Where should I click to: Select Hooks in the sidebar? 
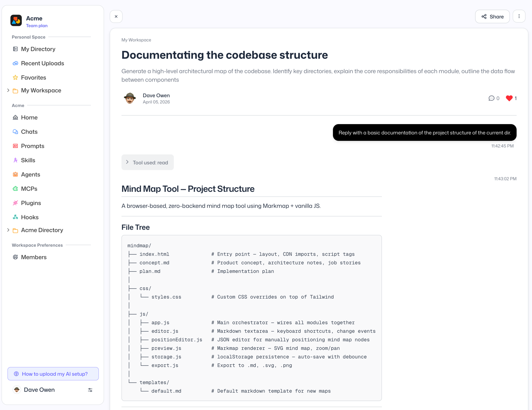tap(30, 217)
